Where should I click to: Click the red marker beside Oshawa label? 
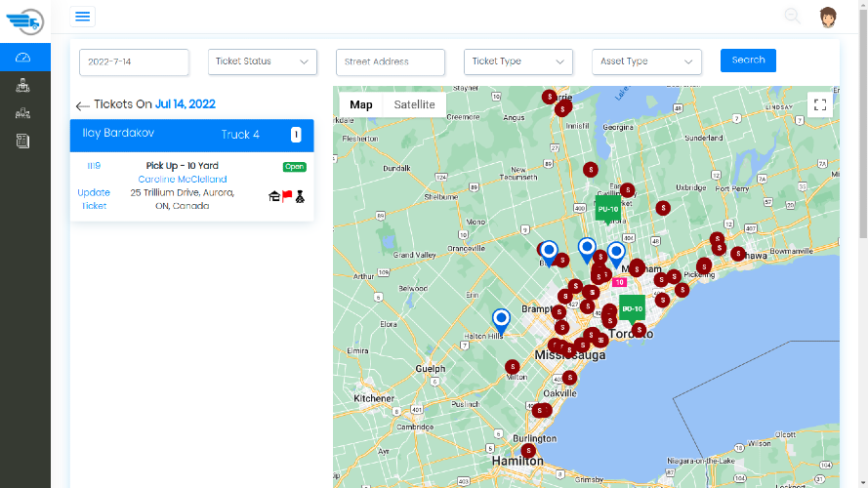click(x=738, y=254)
